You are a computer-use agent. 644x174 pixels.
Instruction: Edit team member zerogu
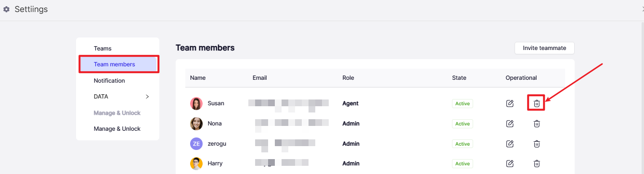510,144
